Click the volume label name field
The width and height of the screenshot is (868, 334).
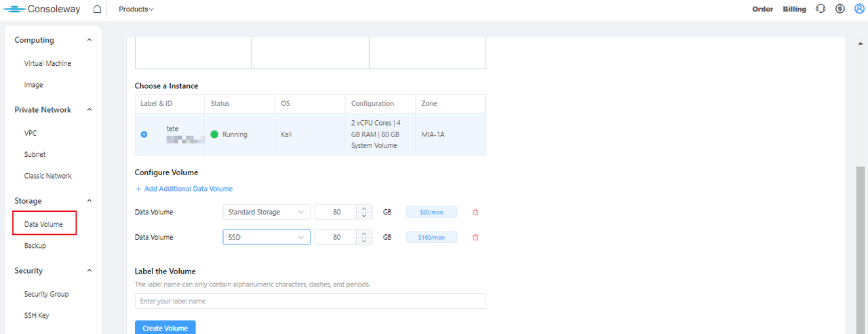point(310,301)
